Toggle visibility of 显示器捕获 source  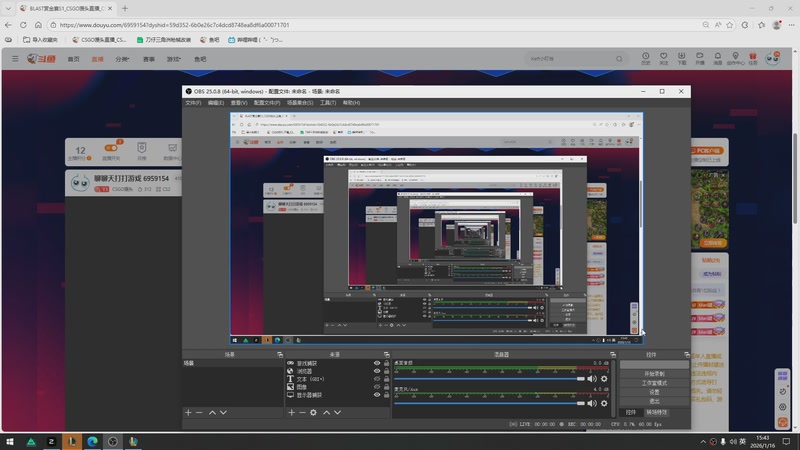click(377, 395)
